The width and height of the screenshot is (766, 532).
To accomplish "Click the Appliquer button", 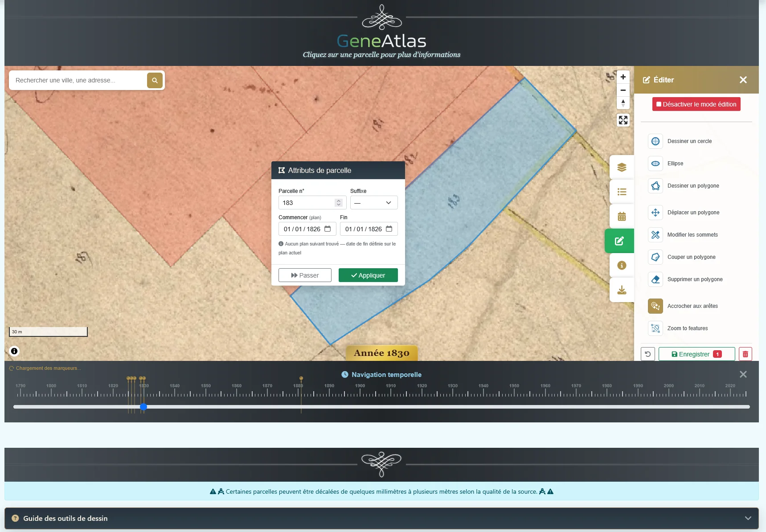I will tap(368, 275).
